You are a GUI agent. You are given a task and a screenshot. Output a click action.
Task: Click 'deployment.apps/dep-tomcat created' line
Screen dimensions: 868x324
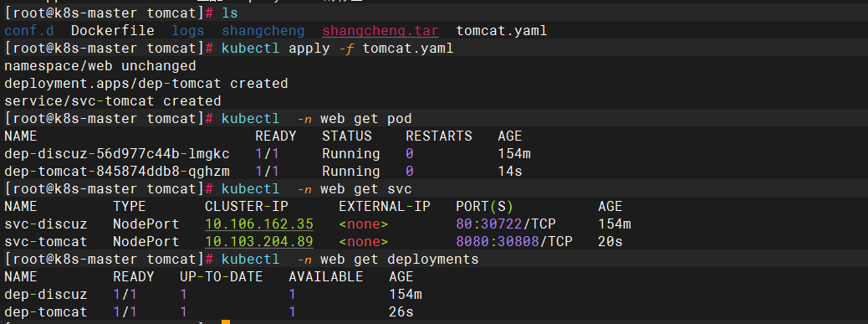coord(146,85)
